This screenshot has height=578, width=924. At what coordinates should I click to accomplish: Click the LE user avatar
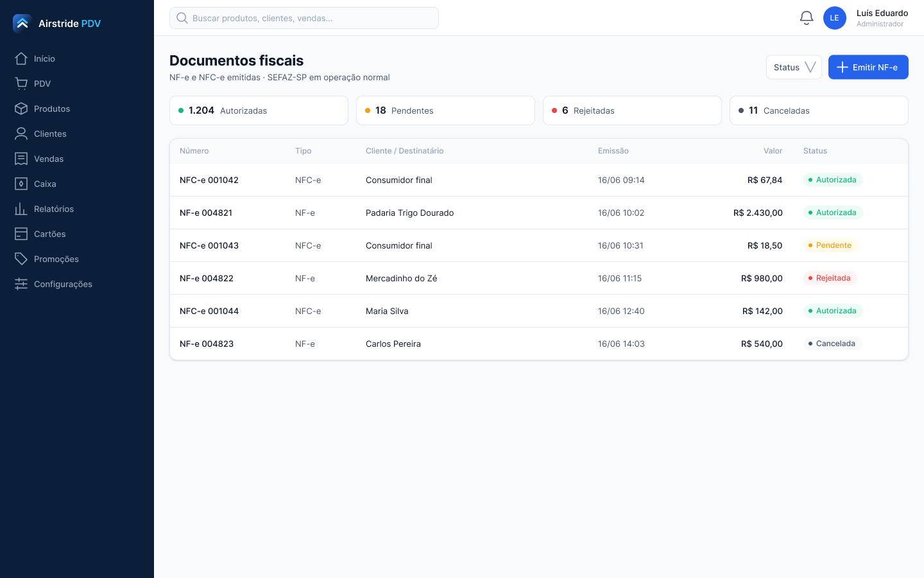pos(835,18)
